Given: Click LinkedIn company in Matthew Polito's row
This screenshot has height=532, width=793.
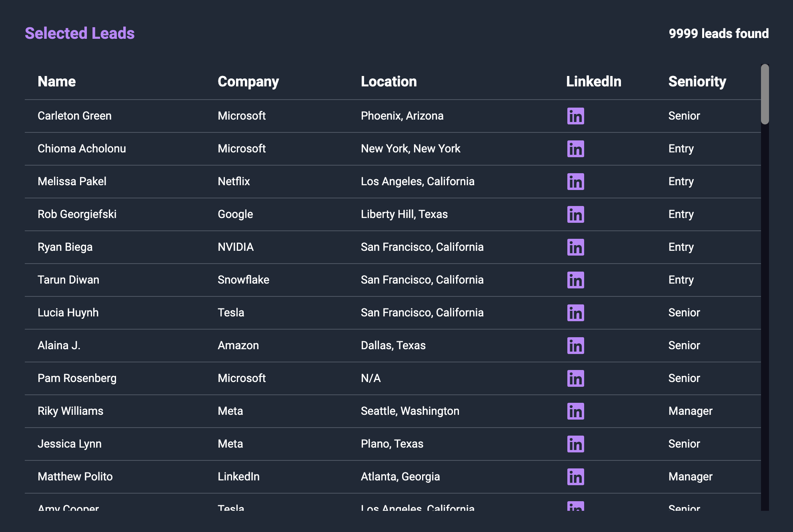Looking at the screenshot, I should (238, 477).
